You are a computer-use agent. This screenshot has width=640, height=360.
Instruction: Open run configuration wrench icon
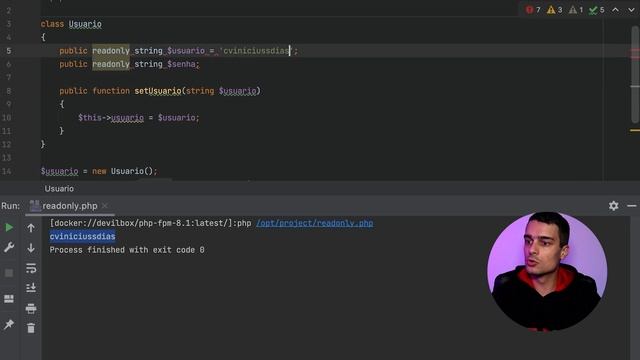click(9, 247)
